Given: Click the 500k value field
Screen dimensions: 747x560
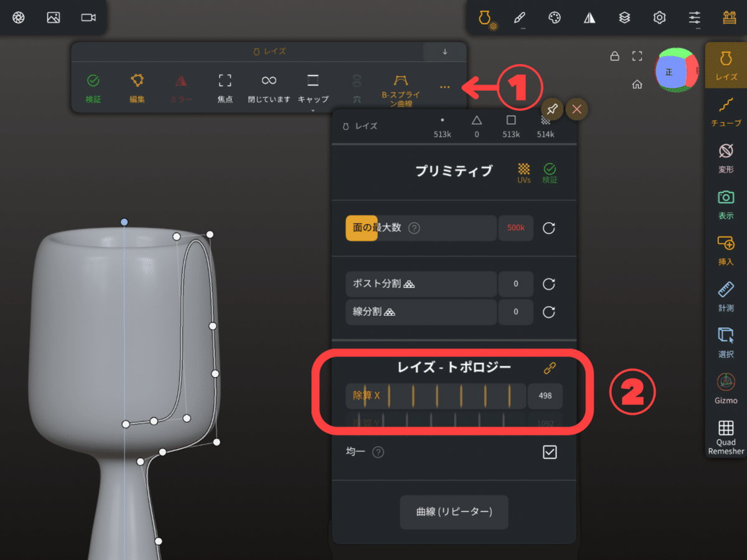Looking at the screenshot, I should coord(515,228).
